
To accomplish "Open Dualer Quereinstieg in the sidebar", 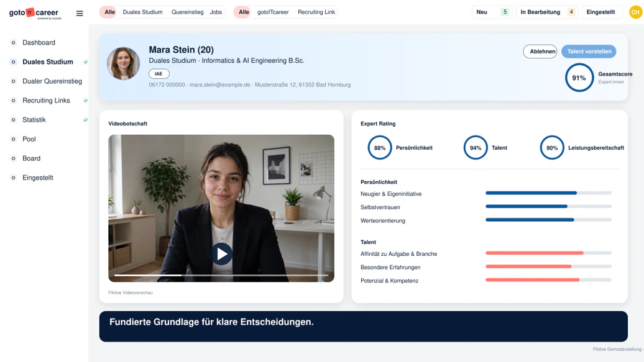I will pyautogui.click(x=52, y=81).
